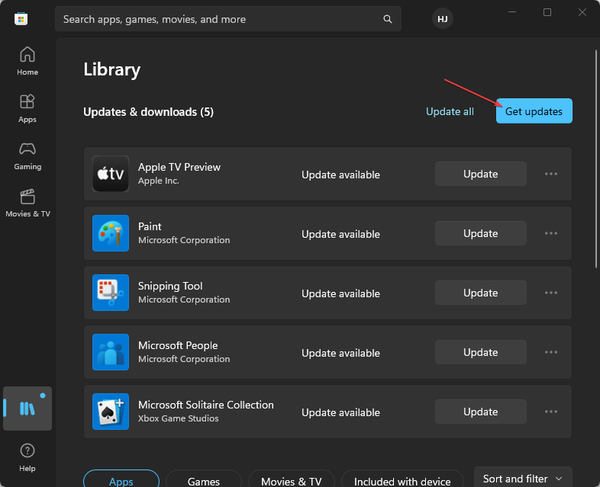Click the Paint app icon
Viewport: 600px width, 487px height.
pos(111,233)
